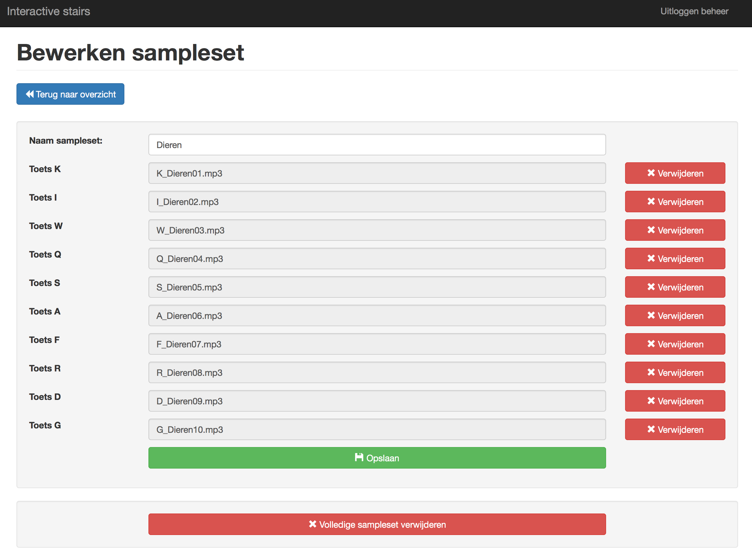This screenshot has height=560, width=752.
Task: Click the floppy disk save icon
Action: point(359,457)
